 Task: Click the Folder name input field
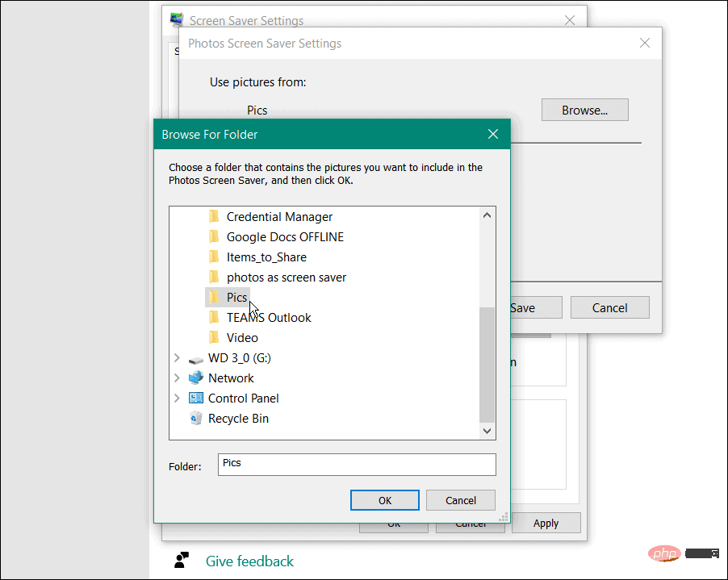click(x=357, y=465)
